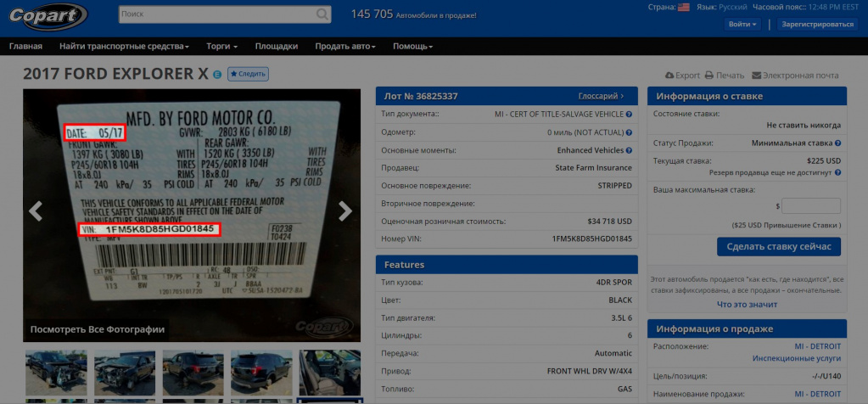This screenshot has height=404, width=868.
Task: Open the Торги dropdown menu
Action: click(222, 47)
